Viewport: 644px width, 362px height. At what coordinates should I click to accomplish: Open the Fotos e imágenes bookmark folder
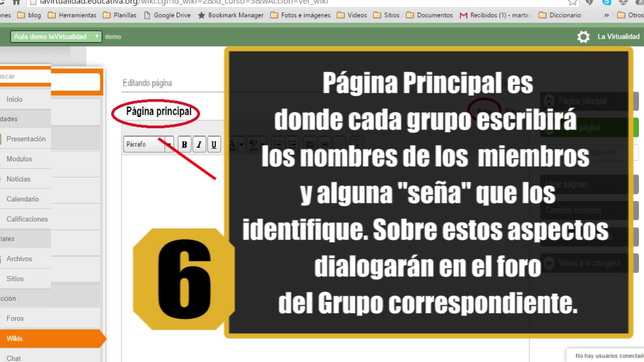tap(300, 15)
